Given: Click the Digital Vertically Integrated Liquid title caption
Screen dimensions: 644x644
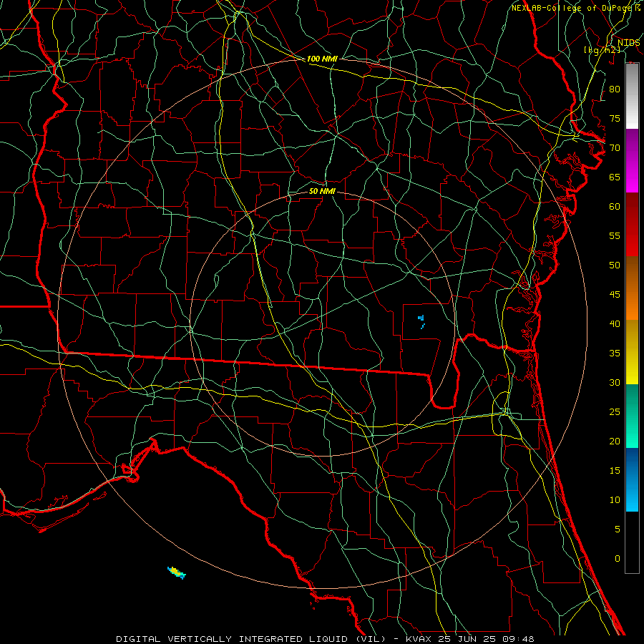Looking at the screenshot, I should (325, 639).
